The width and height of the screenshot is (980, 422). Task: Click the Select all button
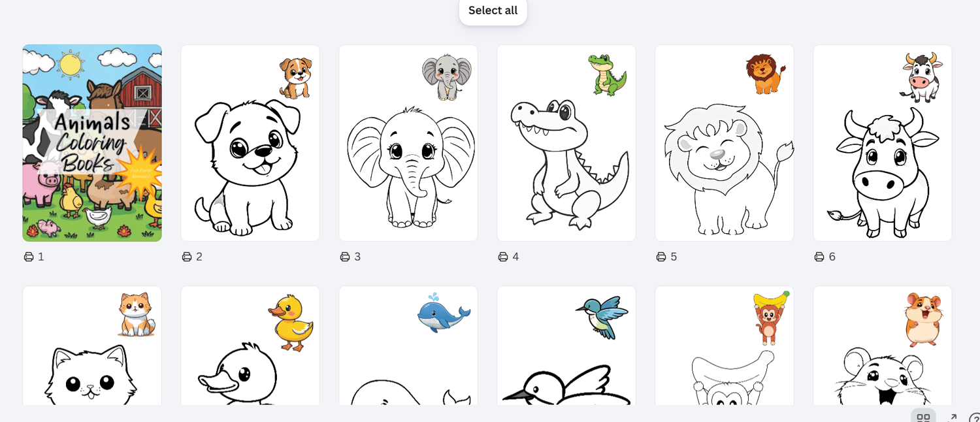(x=493, y=10)
